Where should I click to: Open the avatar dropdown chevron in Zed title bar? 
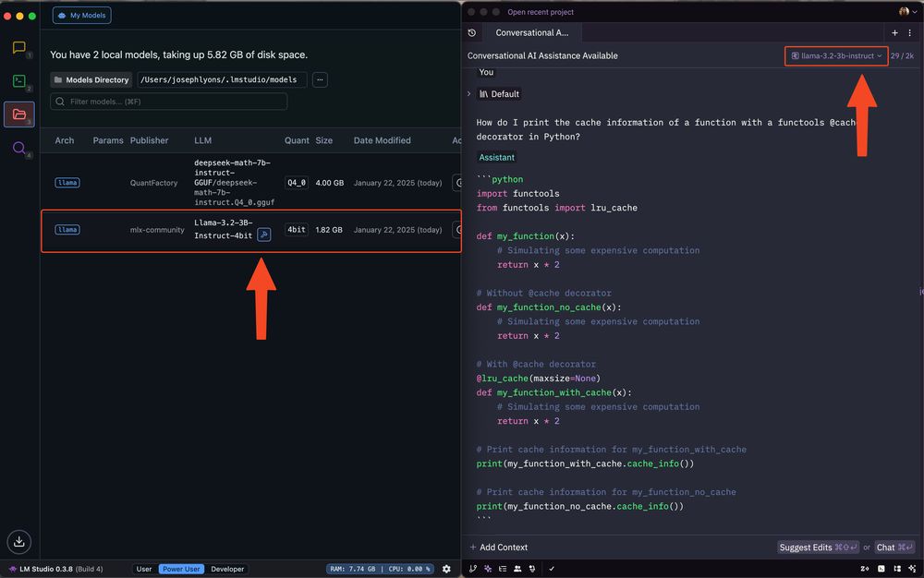(x=915, y=12)
